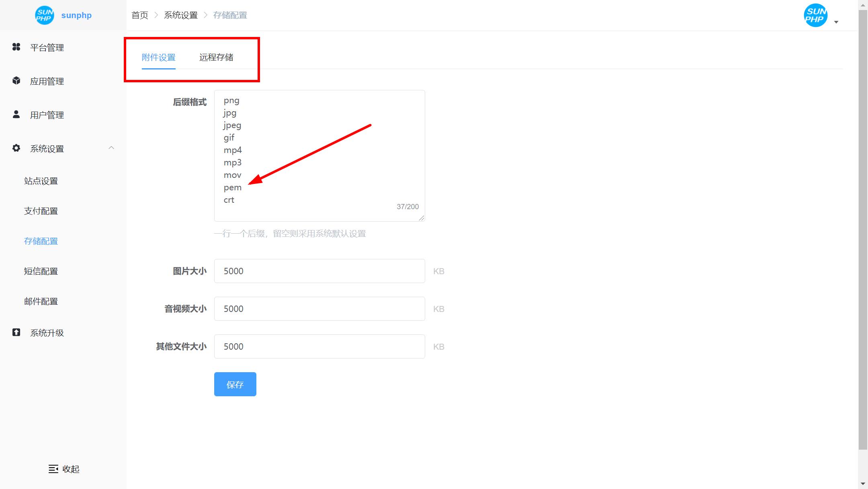
Task: Click the 'crt' line in the suffix list
Action: point(229,200)
